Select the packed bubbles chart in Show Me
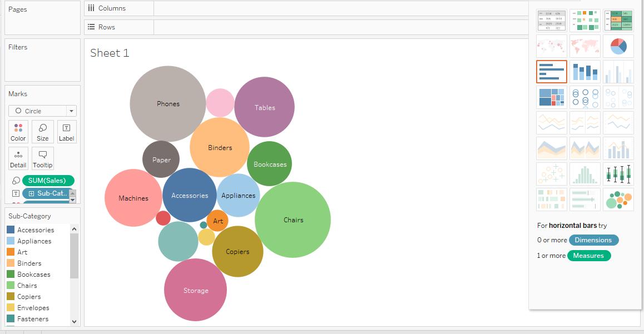Viewport: 644px width, 334px height. point(618,198)
